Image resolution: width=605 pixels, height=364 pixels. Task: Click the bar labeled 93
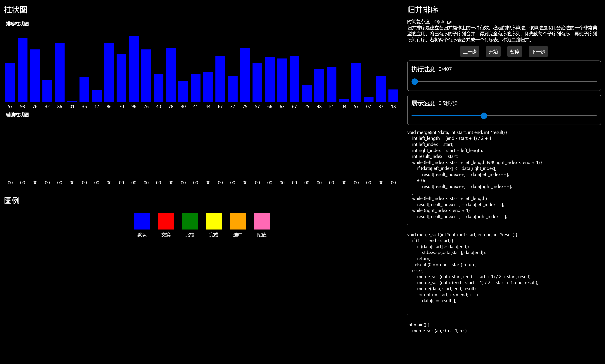pos(23,70)
